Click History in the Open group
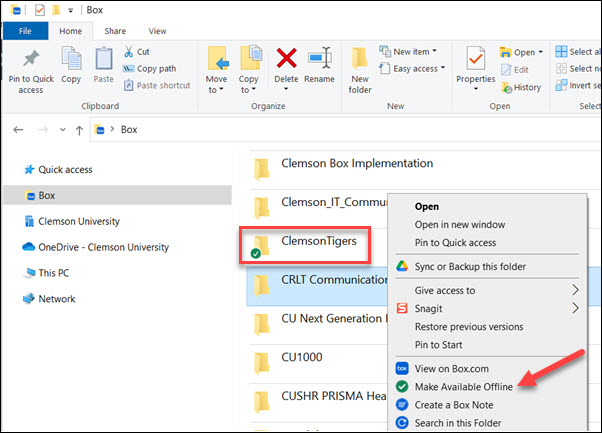Image resolution: width=602 pixels, height=433 pixels. (521, 88)
